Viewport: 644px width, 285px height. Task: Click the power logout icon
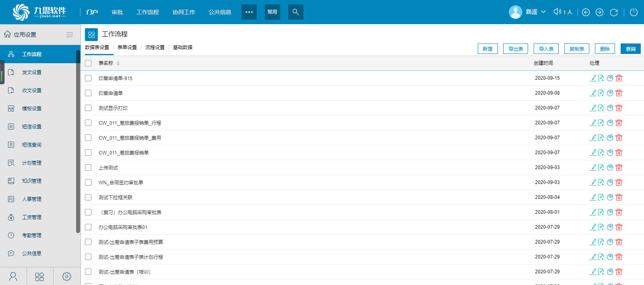pyautogui.click(x=634, y=12)
